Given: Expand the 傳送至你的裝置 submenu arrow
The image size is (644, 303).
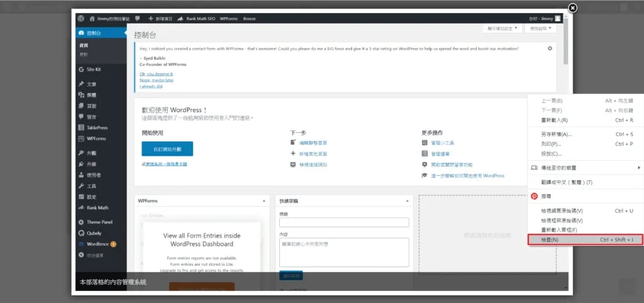Looking at the screenshot, I should click(639, 168).
